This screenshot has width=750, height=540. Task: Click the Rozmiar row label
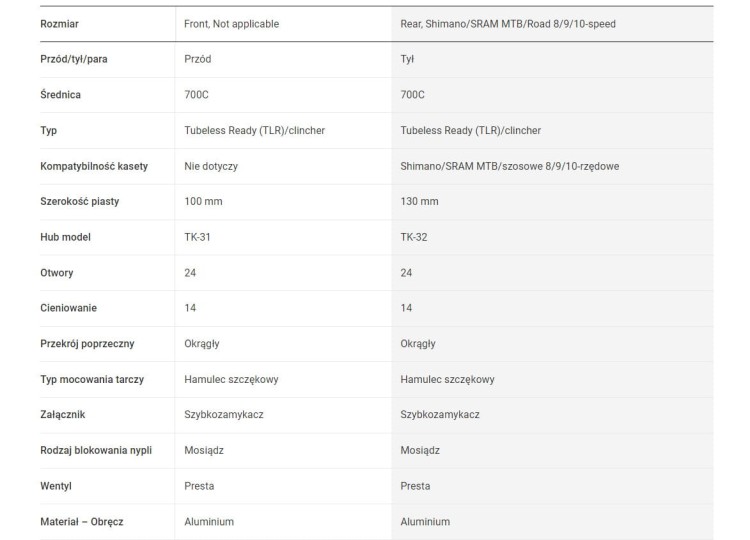[59, 24]
